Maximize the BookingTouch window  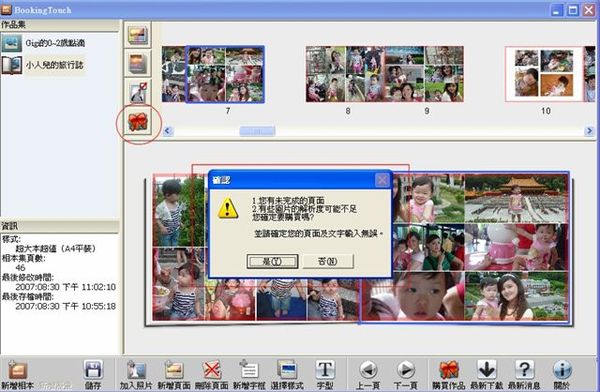click(573, 10)
